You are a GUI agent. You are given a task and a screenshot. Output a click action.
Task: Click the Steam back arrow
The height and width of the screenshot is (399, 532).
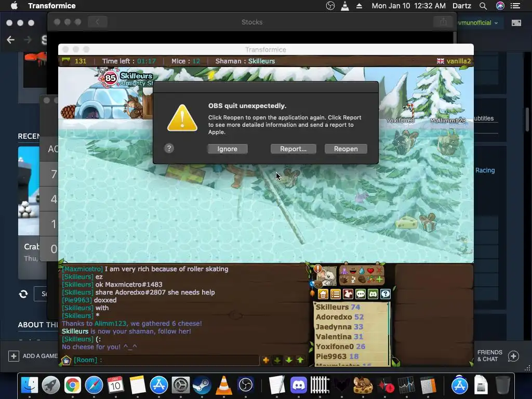(10, 40)
